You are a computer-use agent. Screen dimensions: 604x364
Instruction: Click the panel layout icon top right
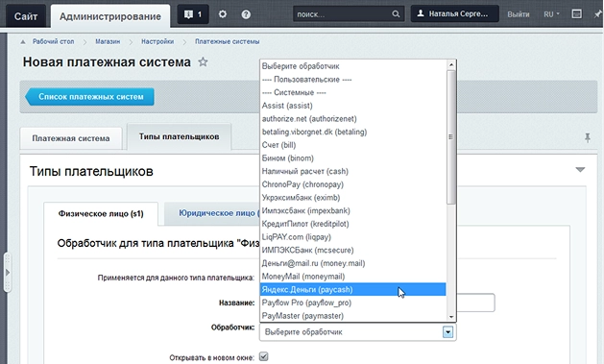click(x=576, y=14)
